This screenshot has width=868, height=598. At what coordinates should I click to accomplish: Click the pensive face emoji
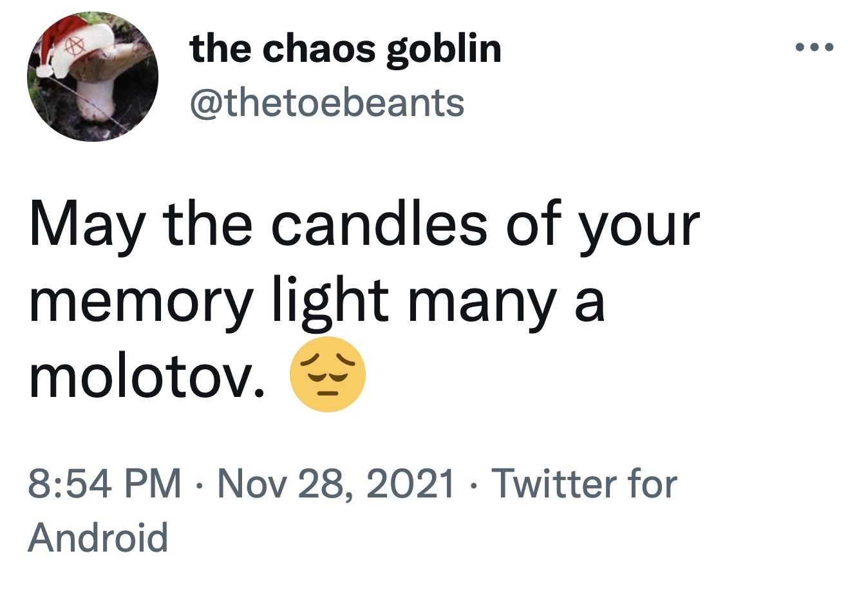[328, 374]
